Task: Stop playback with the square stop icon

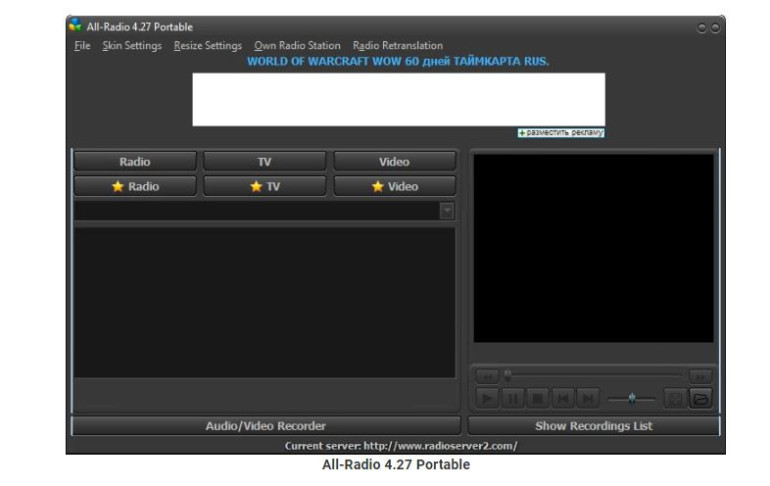Action: pos(538,398)
